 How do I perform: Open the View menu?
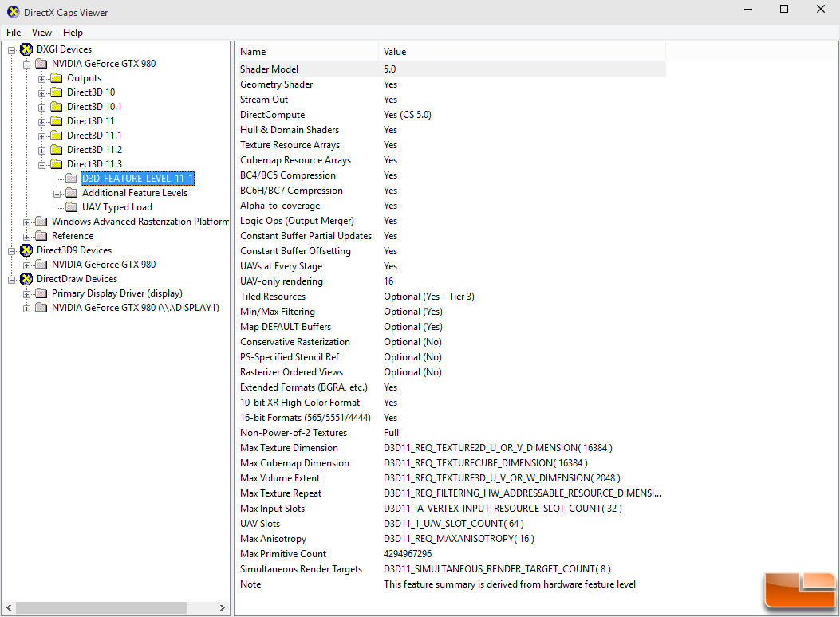coord(41,33)
